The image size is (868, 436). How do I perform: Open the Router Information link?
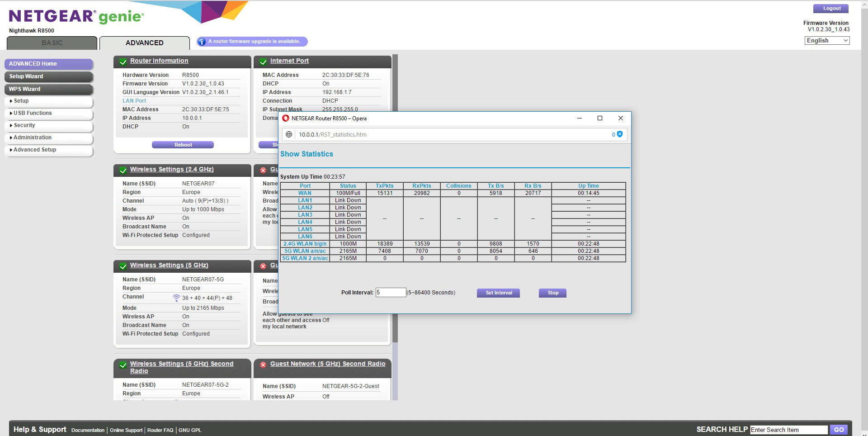coord(159,61)
